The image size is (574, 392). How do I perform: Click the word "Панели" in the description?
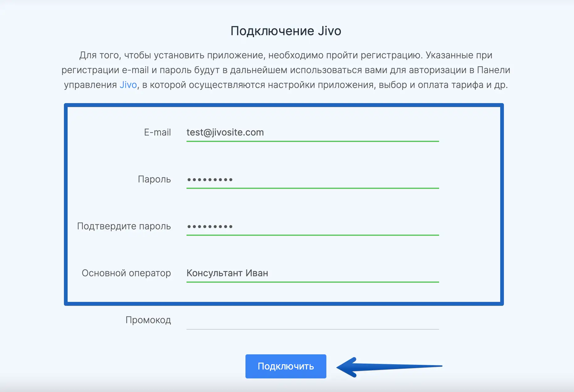(493, 70)
